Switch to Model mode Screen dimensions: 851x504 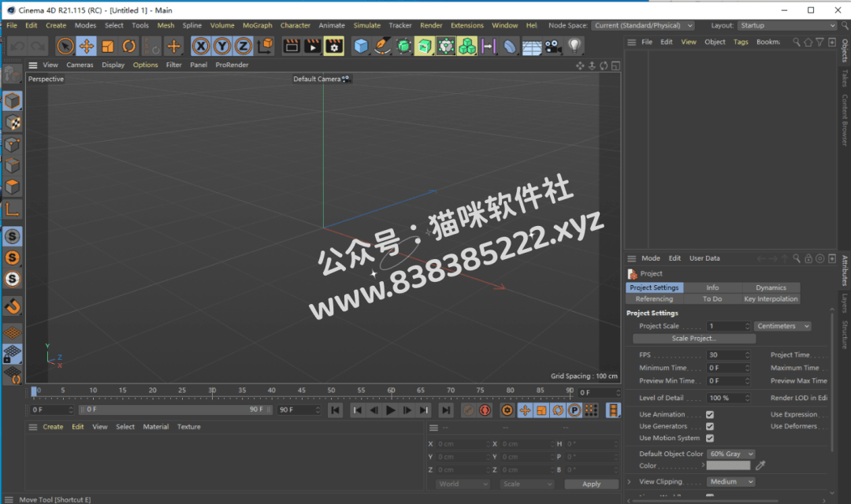[x=12, y=101]
